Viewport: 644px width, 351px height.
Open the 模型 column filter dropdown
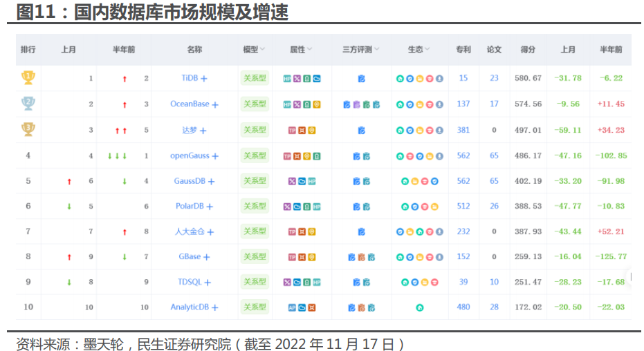[262, 49]
